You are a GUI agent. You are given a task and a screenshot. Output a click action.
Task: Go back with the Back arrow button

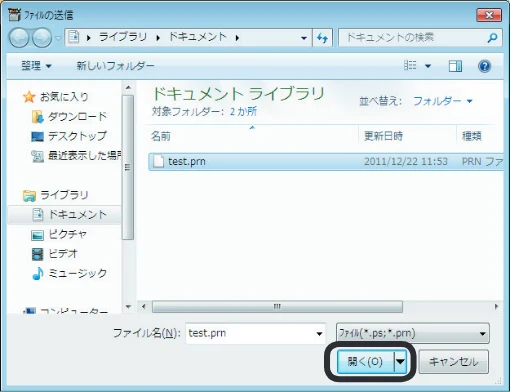19,38
